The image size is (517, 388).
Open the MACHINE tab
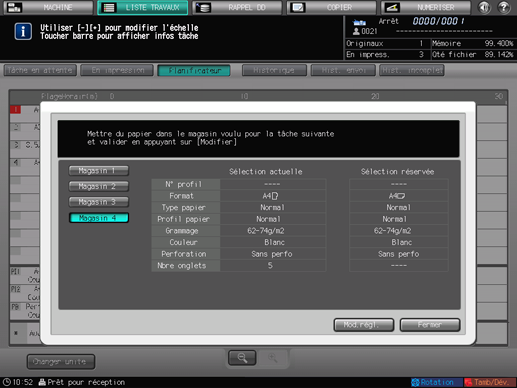[x=48, y=7]
